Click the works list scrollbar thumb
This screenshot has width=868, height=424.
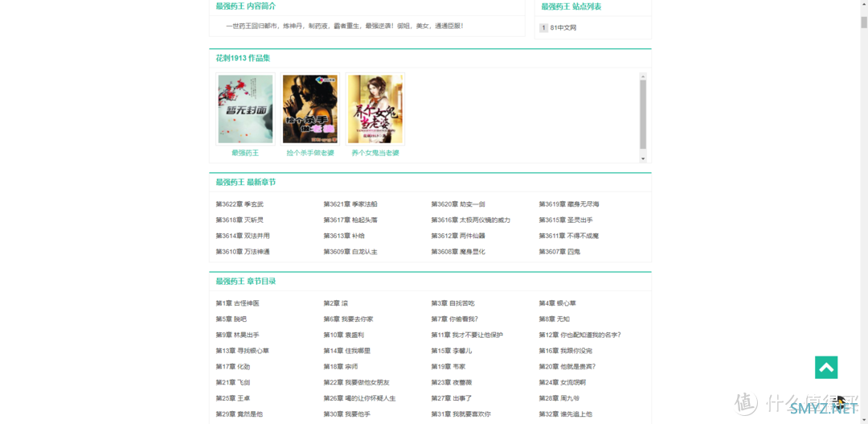coord(643,114)
